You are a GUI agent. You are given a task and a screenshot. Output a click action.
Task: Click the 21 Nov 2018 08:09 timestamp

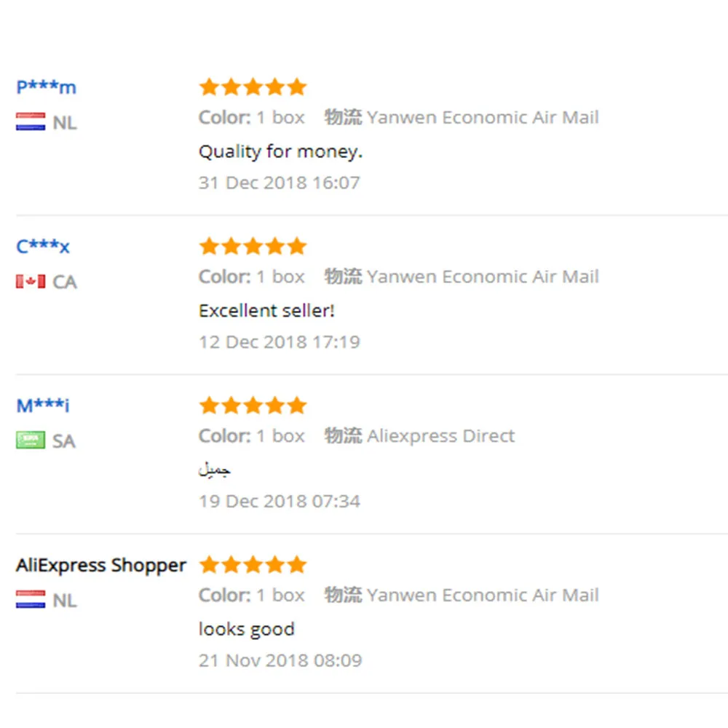(280, 661)
